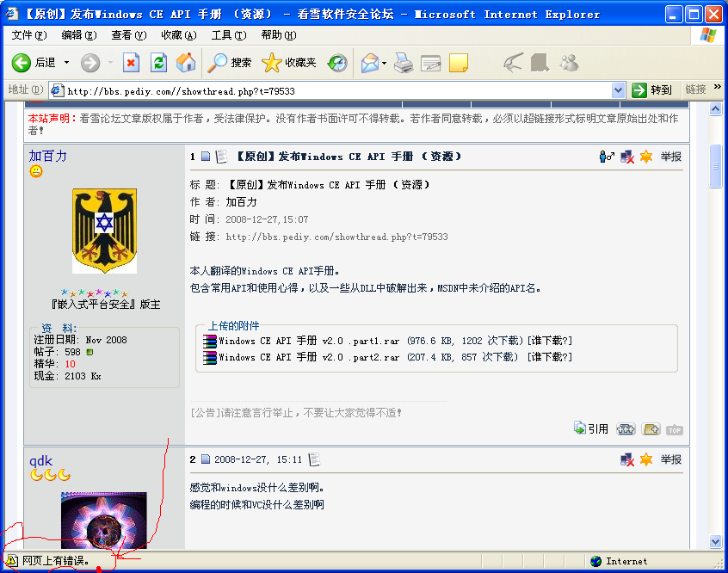The image size is (728, 573).
Task: Click the post 2 document status icon
Action: coord(205,459)
